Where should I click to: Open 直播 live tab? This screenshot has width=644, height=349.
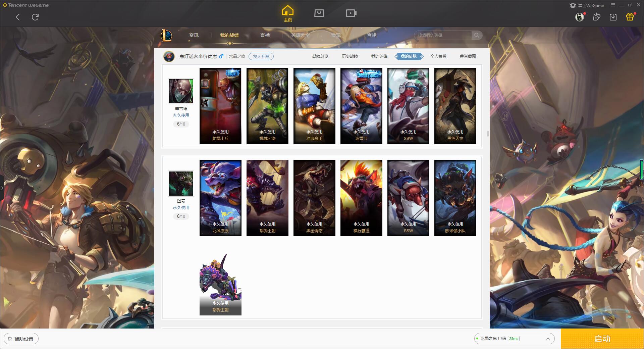265,35
